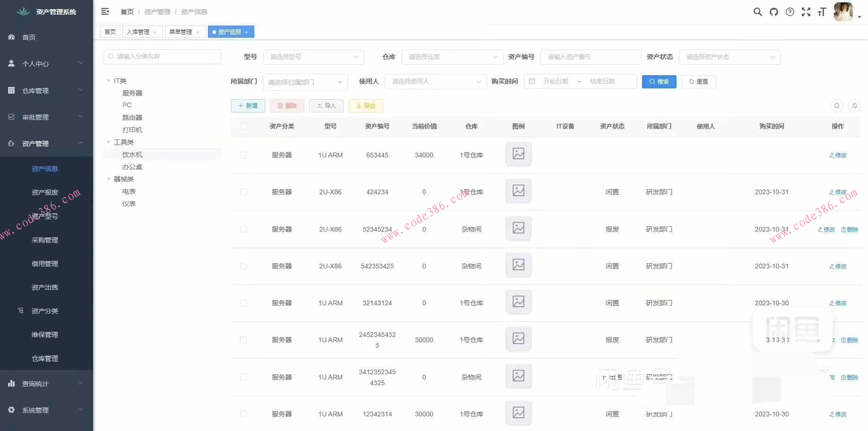
Task: Check the first 1U ARM server row
Action: tap(243, 155)
